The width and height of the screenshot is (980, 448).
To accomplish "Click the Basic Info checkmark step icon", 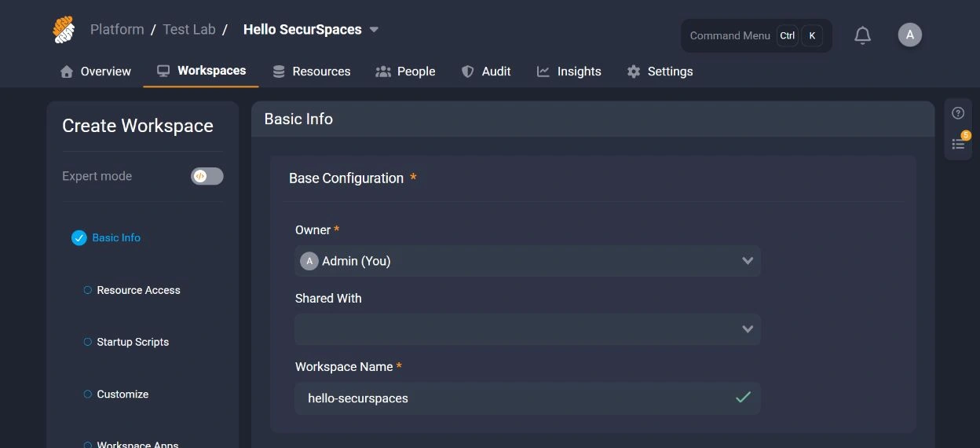I will coord(79,237).
